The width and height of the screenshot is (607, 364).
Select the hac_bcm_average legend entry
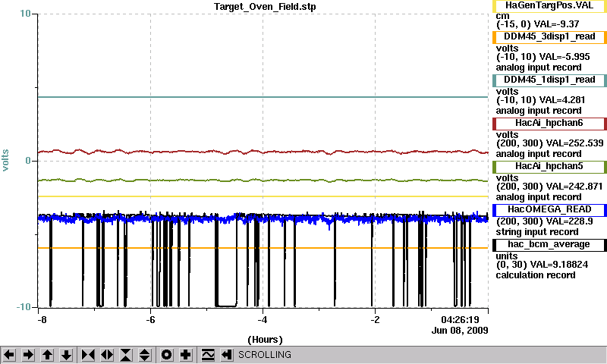[549, 245]
